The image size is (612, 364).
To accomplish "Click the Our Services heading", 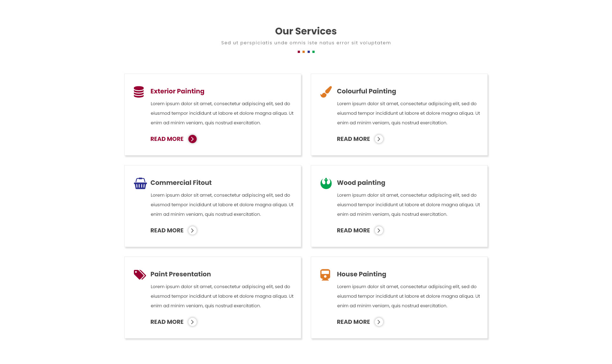I will (x=306, y=31).
